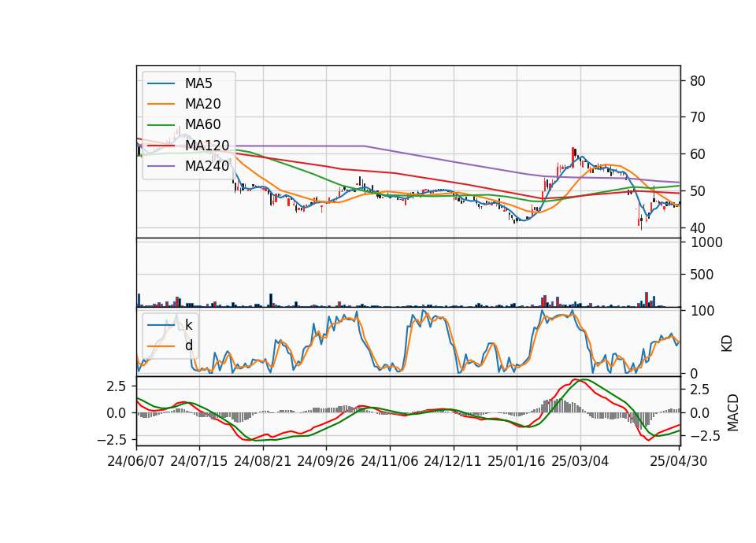
Task: Click the 25/03/04 date axis label
Action: tap(580, 462)
